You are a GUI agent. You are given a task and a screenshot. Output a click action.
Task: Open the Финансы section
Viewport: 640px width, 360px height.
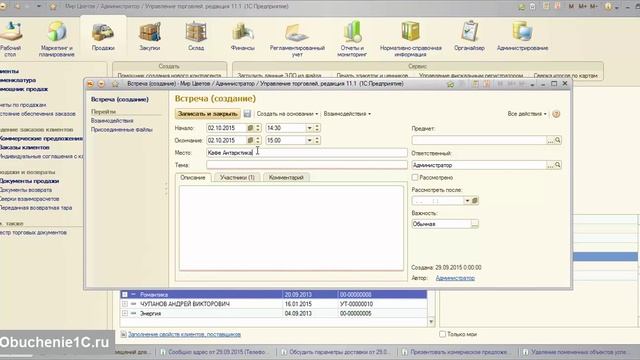[242, 37]
